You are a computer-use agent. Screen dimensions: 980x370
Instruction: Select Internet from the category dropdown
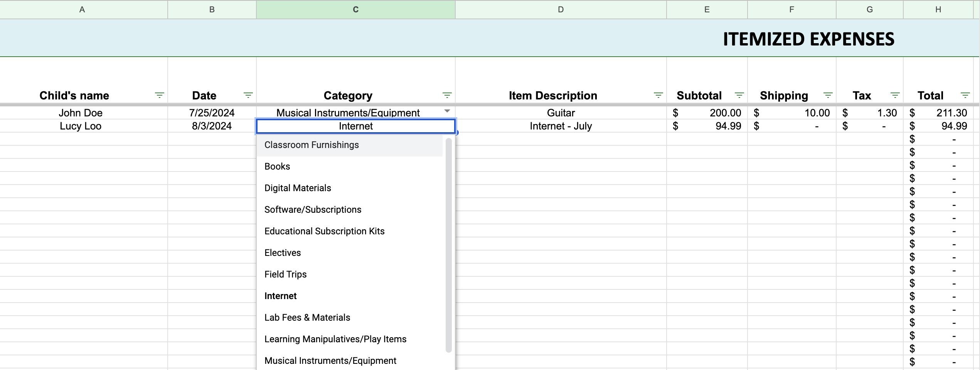point(280,296)
